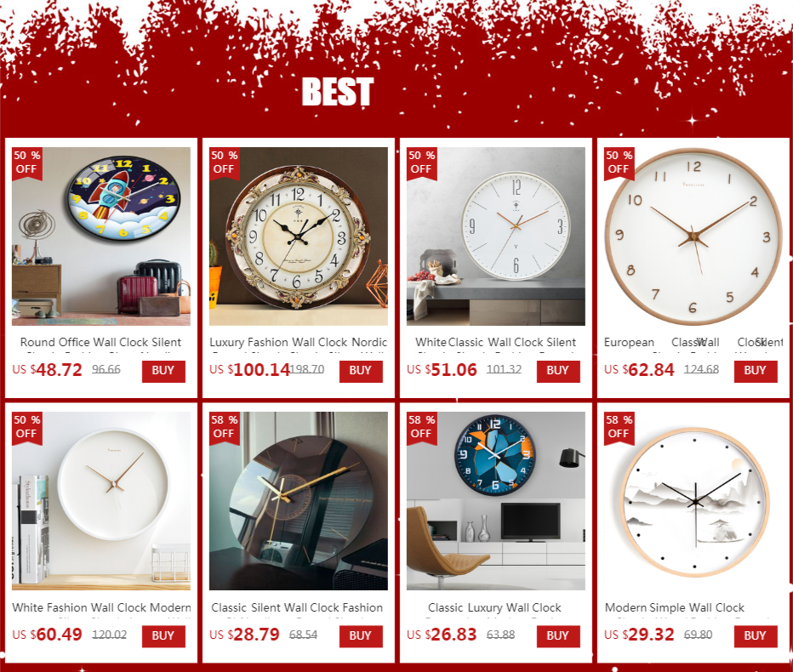Click BUY for the $60.49 white fashion clock
Screen dimensions: 793x672
163,636
